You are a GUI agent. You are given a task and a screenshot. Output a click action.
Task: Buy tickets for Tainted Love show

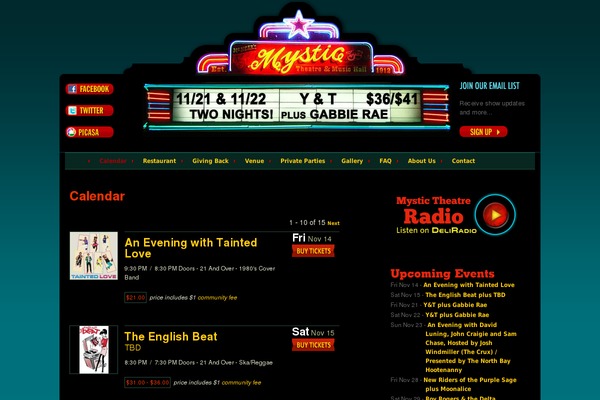313,251
